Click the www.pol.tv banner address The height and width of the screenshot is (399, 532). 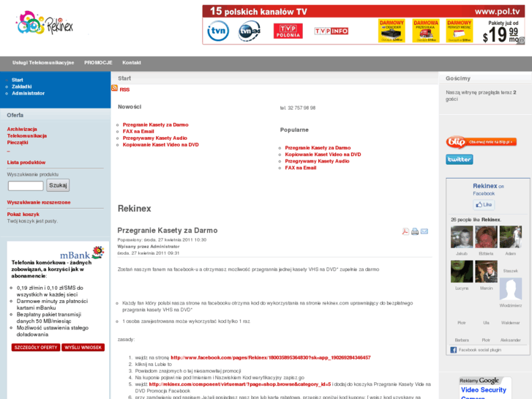(x=498, y=12)
